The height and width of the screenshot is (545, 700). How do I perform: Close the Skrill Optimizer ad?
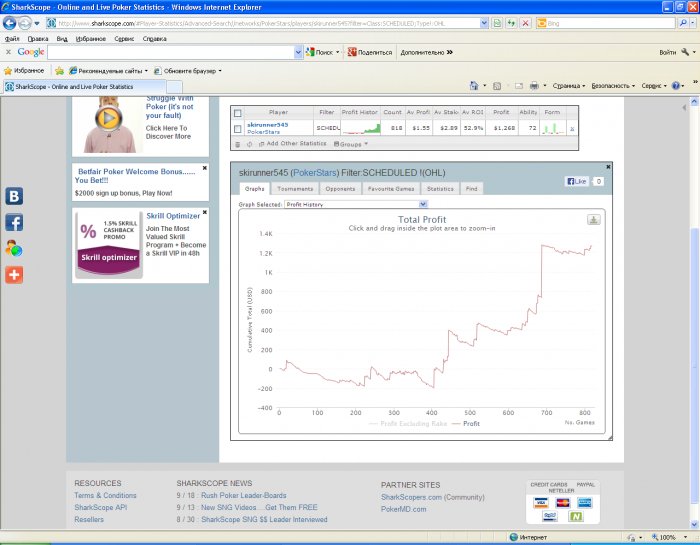coord(204,212)
